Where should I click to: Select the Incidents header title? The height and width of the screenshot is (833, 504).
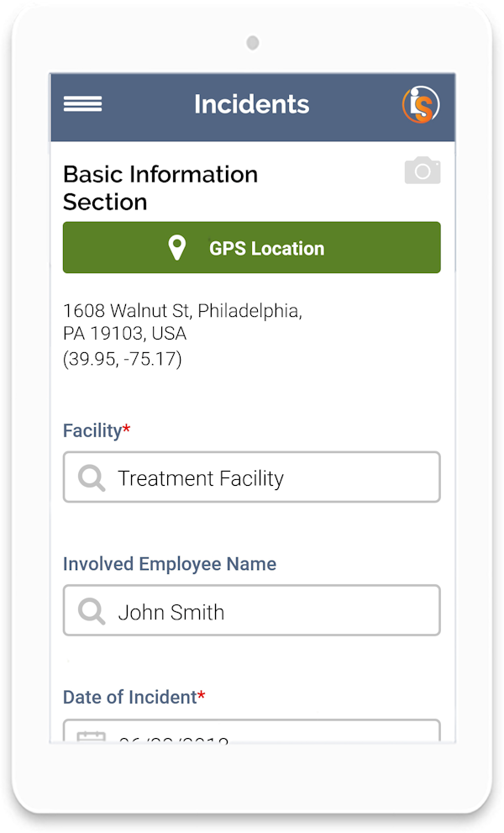coord(251,103)
